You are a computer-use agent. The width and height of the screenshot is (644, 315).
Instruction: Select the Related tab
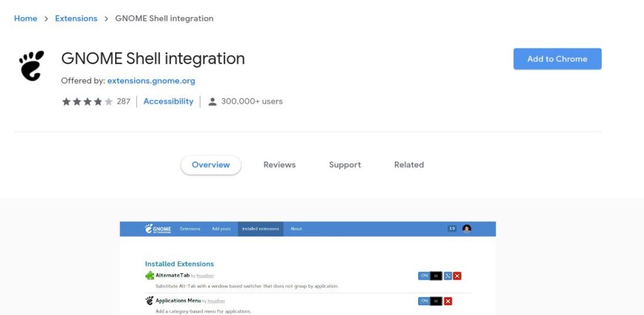[x=409, y=165]
